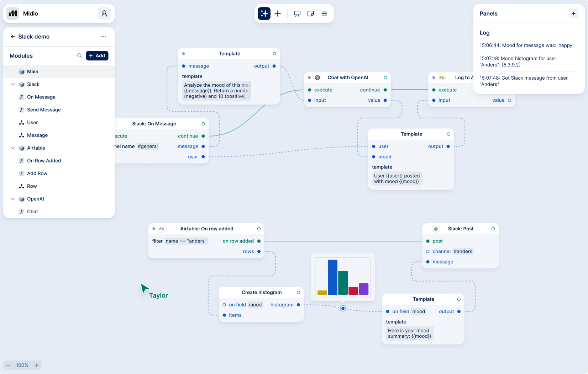
Task: Expand the top Template node triangle
Action: point(184,54)
